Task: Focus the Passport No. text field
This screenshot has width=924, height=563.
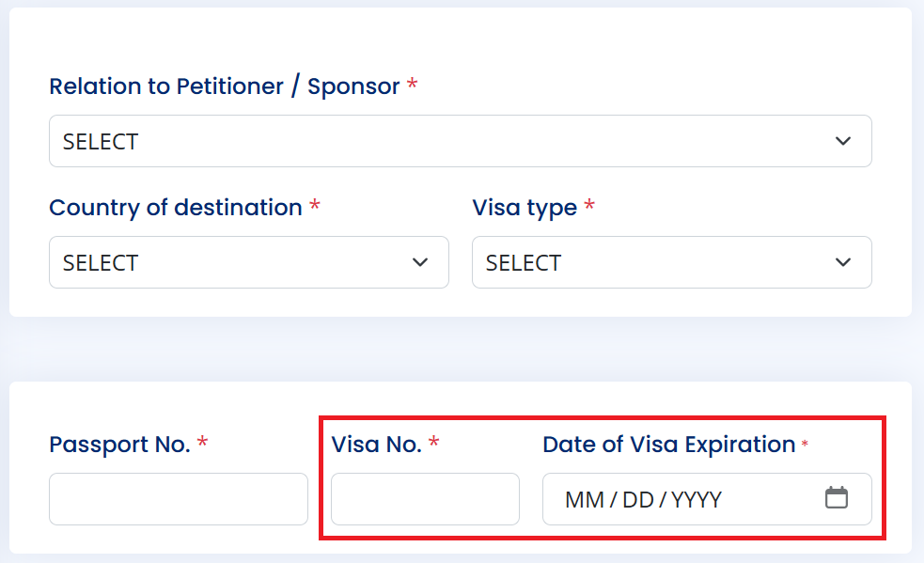Action: 179,499
